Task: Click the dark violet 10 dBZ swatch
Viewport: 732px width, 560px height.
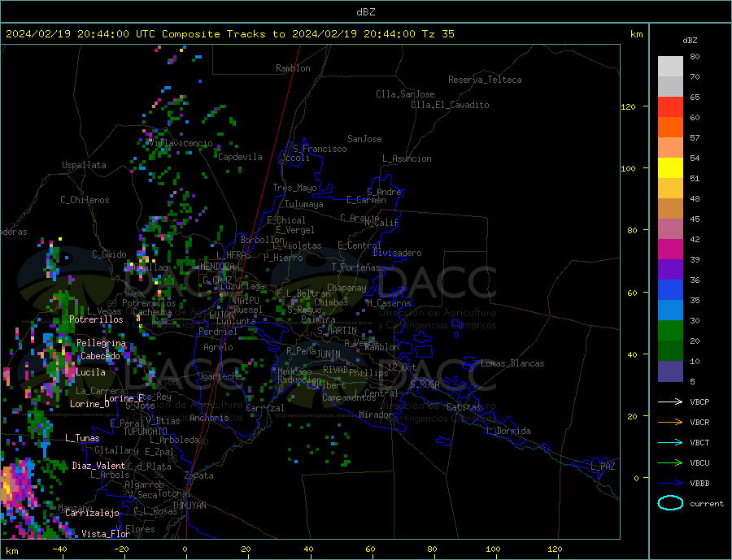Action: pyautogui.click(x=670, y=371)
